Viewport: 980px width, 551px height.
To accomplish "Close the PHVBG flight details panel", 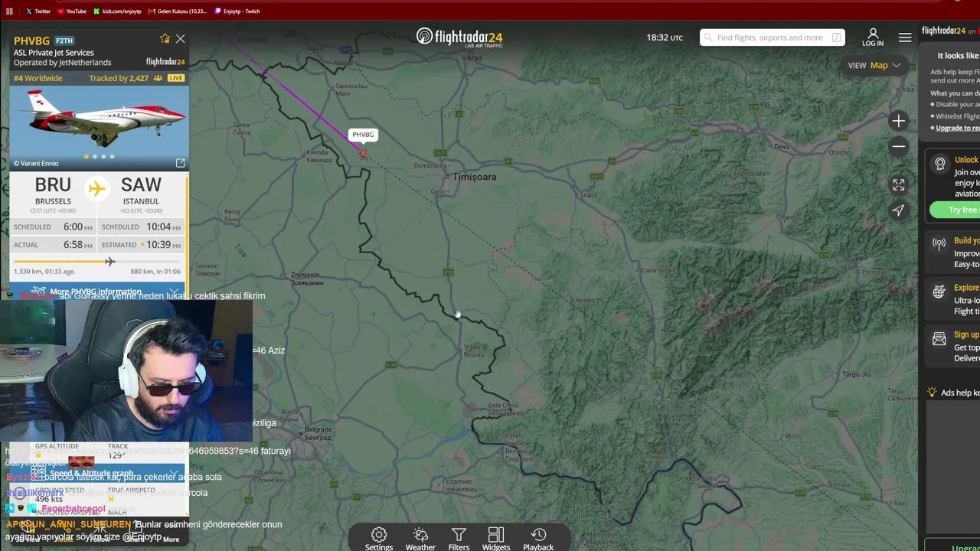I will coord(180,38).
